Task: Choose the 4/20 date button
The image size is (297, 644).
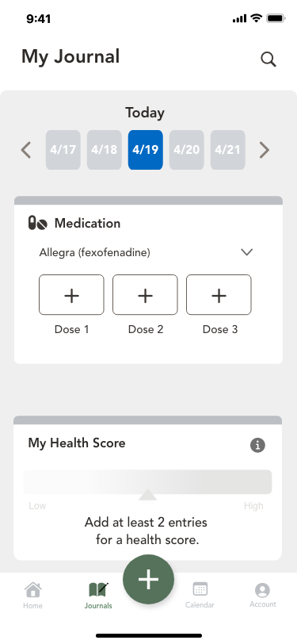Action: tap(187, 150)
